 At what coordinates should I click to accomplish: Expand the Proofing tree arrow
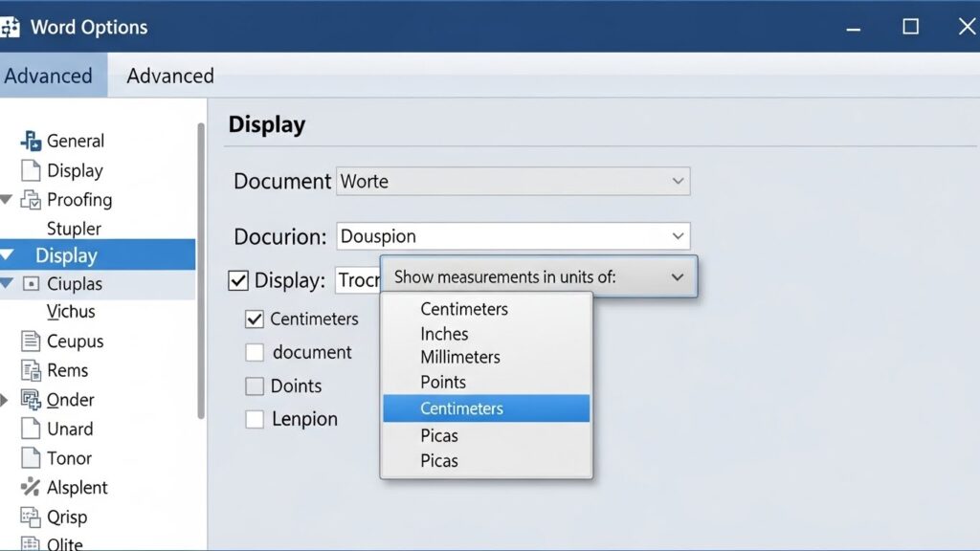click(7, 200)
